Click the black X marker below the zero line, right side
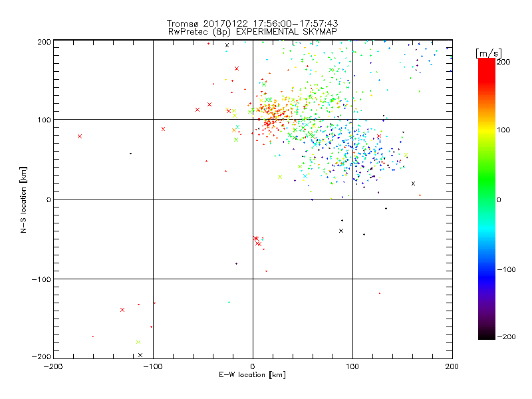Image resolution: width=532 pixels, height=399 pixels. pyautogui.click(x=341, y=231)
